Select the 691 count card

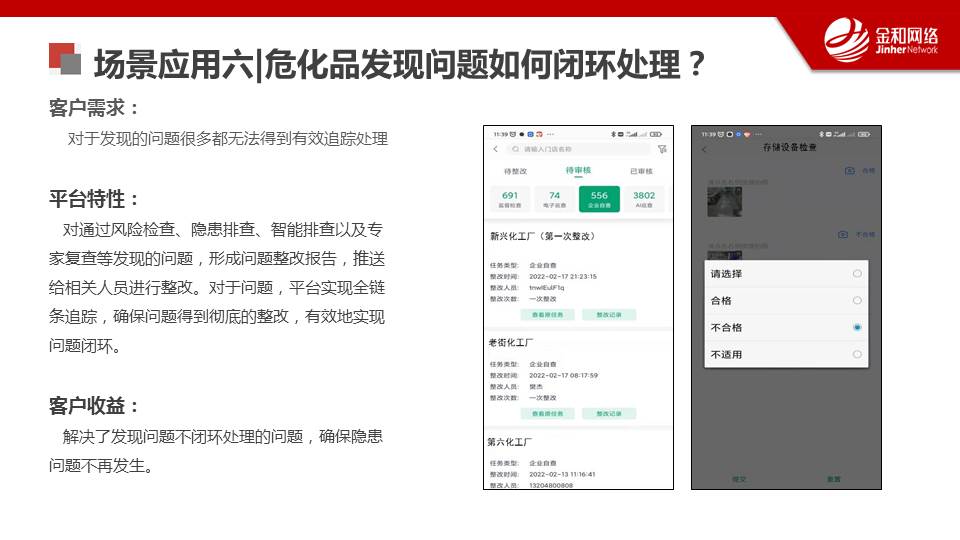click(x=510, y=199)
